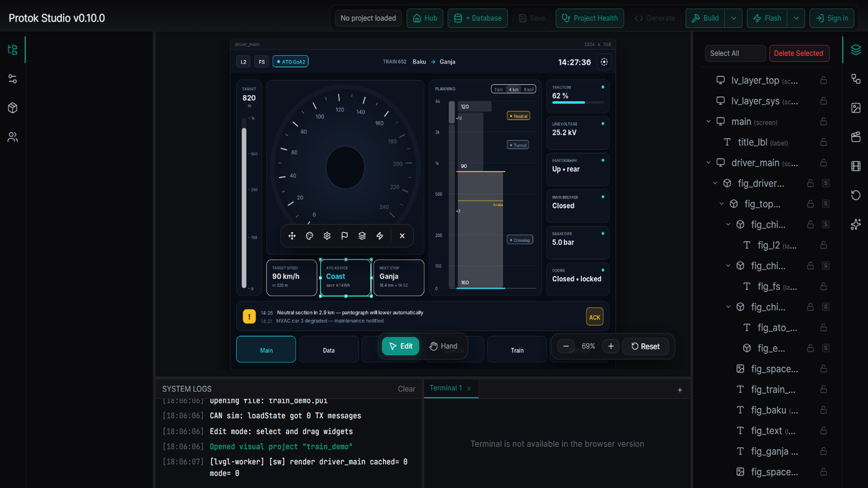Viewport: 868px width, 488px height.
Task: Clear the system logs
Action: pos(407,389)
